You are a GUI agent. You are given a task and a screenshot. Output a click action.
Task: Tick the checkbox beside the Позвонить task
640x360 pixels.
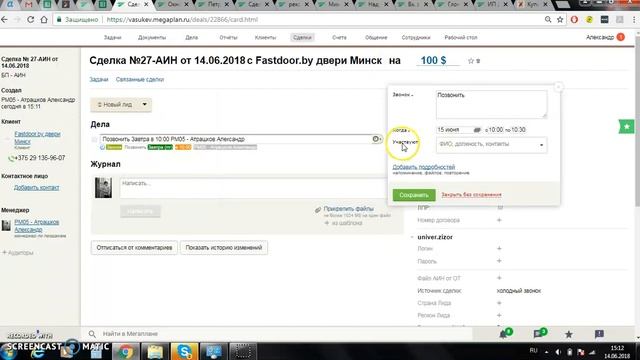[x=94, y=140]
